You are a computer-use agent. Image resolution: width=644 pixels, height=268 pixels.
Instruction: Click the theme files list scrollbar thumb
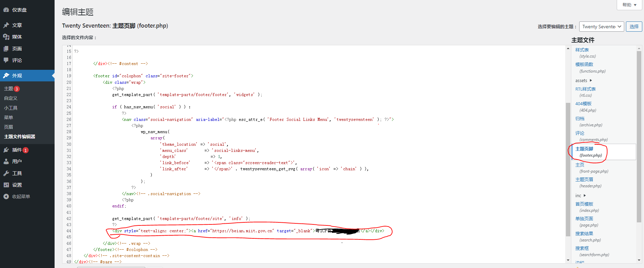pos(639,137)
